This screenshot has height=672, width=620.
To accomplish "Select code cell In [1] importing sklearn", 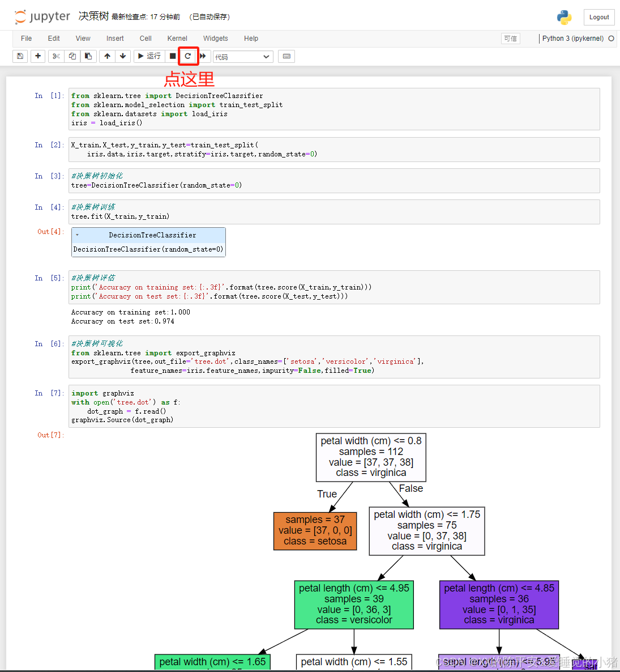I will (334, 109).
